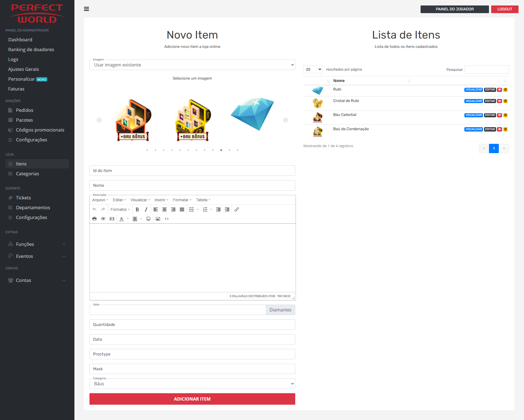Hide the Rubi item using eye-slash button

click(500, 90)
